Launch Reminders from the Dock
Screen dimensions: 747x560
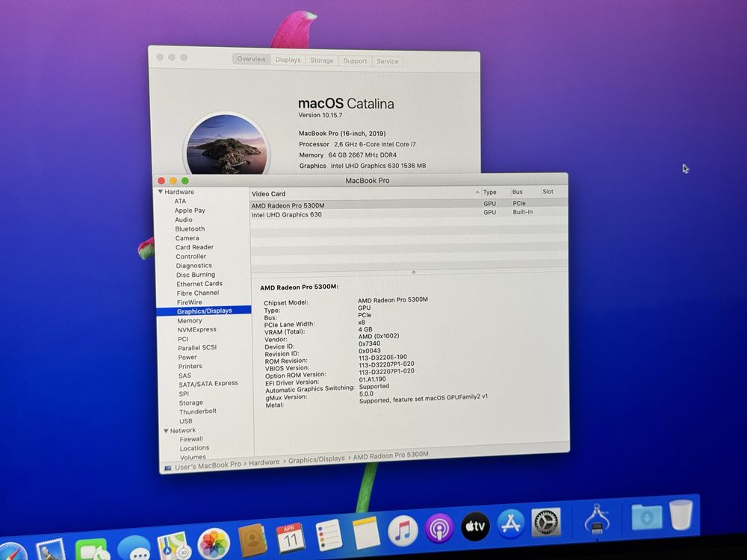click(329, 535)
